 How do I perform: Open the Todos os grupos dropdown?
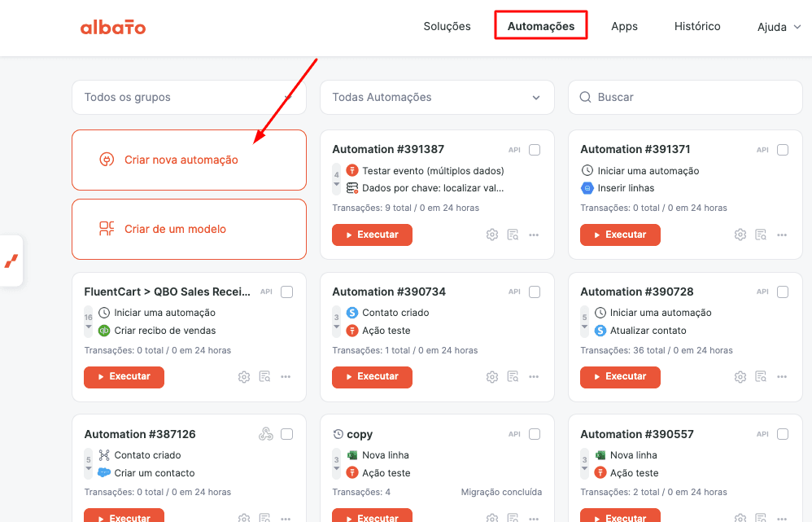(x=189, y=97)
